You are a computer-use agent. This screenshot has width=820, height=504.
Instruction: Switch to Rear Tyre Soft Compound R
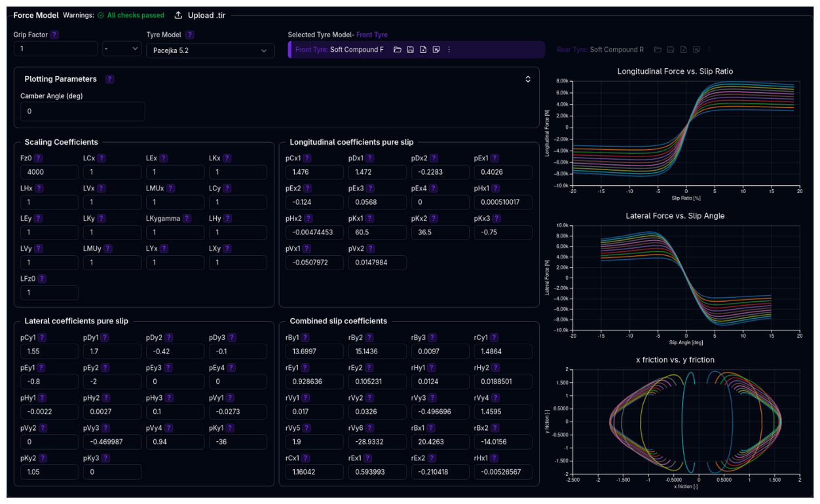pyautogui.click(x=600, y=50)
